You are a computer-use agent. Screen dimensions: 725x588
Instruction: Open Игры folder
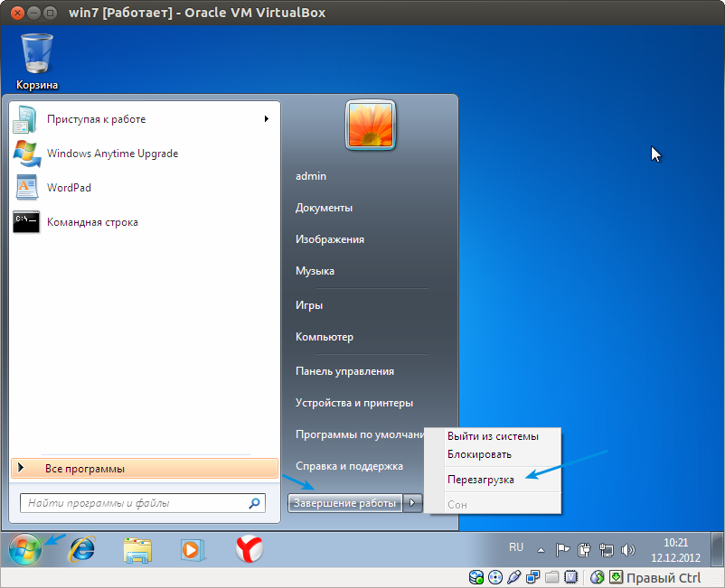pos(309,305)
